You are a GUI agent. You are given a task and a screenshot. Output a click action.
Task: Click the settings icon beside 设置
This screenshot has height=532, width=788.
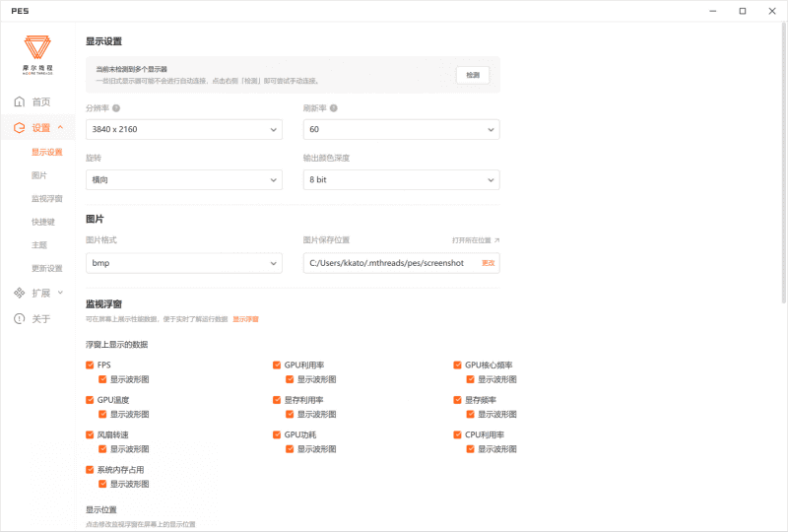pos(19,128)
